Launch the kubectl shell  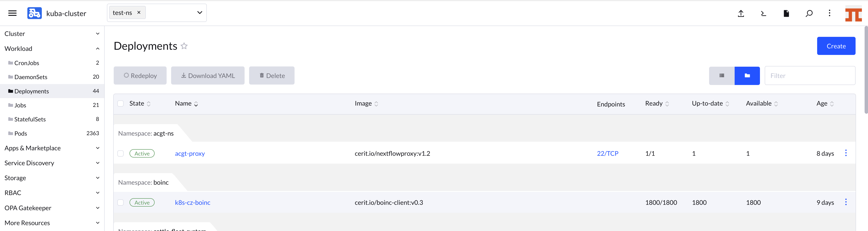tap(763, 13)
